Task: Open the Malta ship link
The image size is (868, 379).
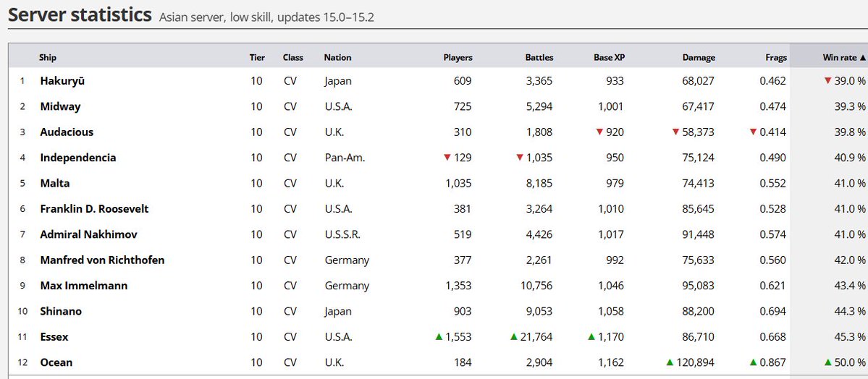Action: (55, 183)
